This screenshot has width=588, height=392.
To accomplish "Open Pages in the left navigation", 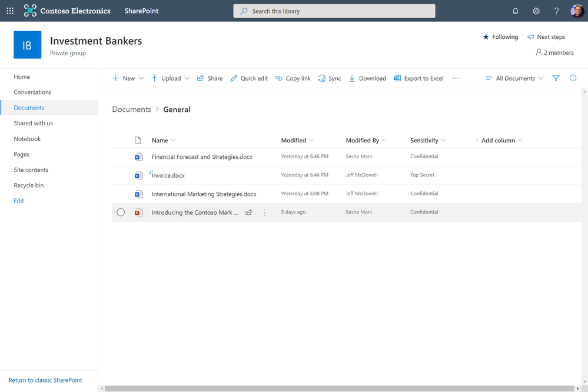I will tap(21, 154).
